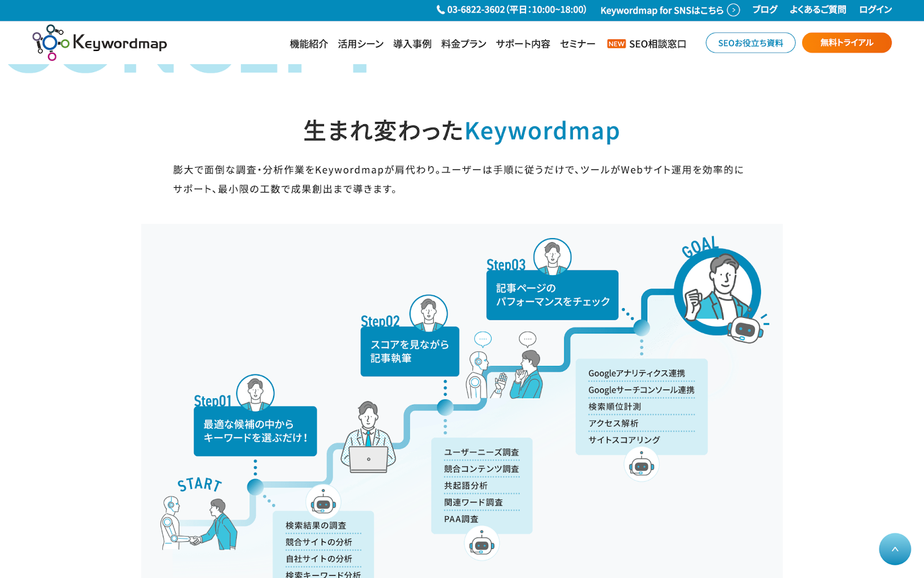This screenshot has height=578, width=924.
Task: Click the phone number 03-6822-3602
Action: coord(476,10)
